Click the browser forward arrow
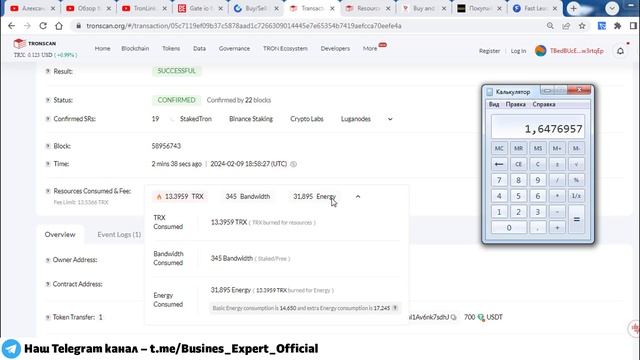The height and width of the screenshot is (360, 640). [x=27, y=26]
